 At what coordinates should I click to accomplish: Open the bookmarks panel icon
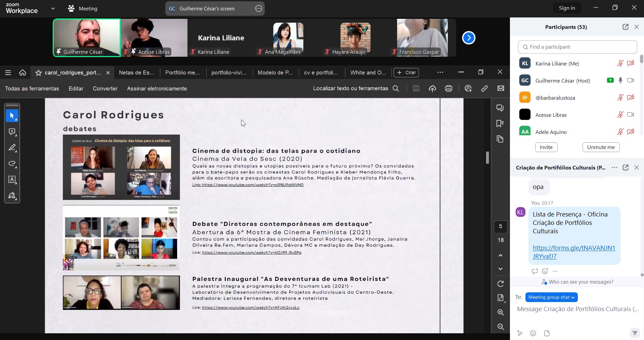pos(500,124)
